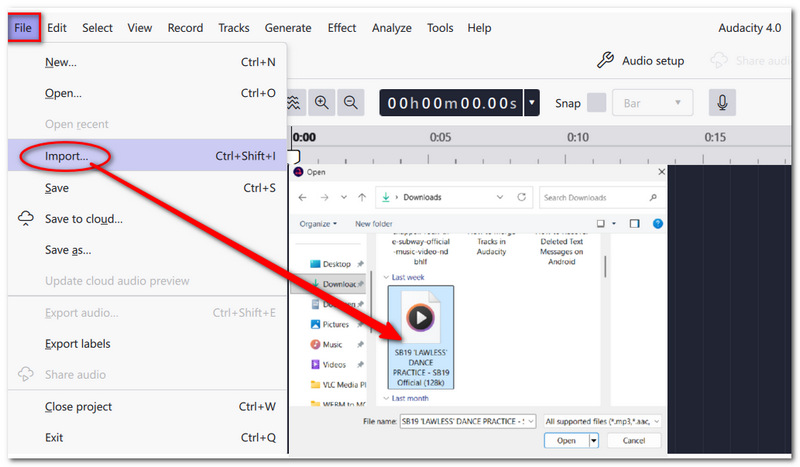
Task: Click the 'Tracks in Audacity' file
Action: [491, 247]
